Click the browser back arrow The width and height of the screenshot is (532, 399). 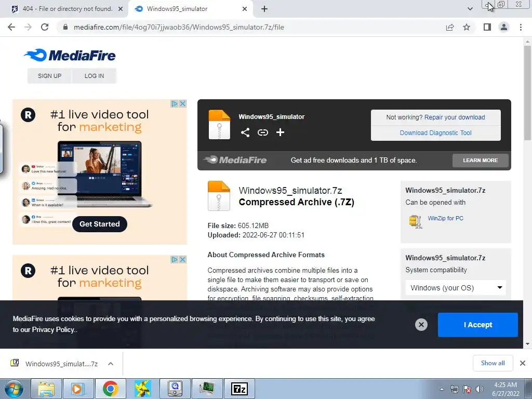[x=11, y=27]
